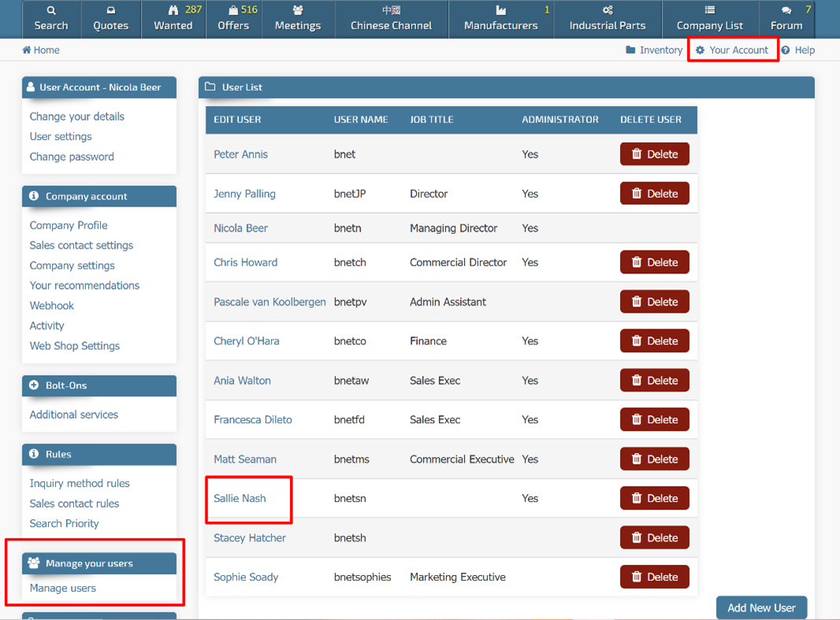The width and height of the screenshot is (840, 620).
Task: Edit user Sophie Soady
Action: click(246, 577)
